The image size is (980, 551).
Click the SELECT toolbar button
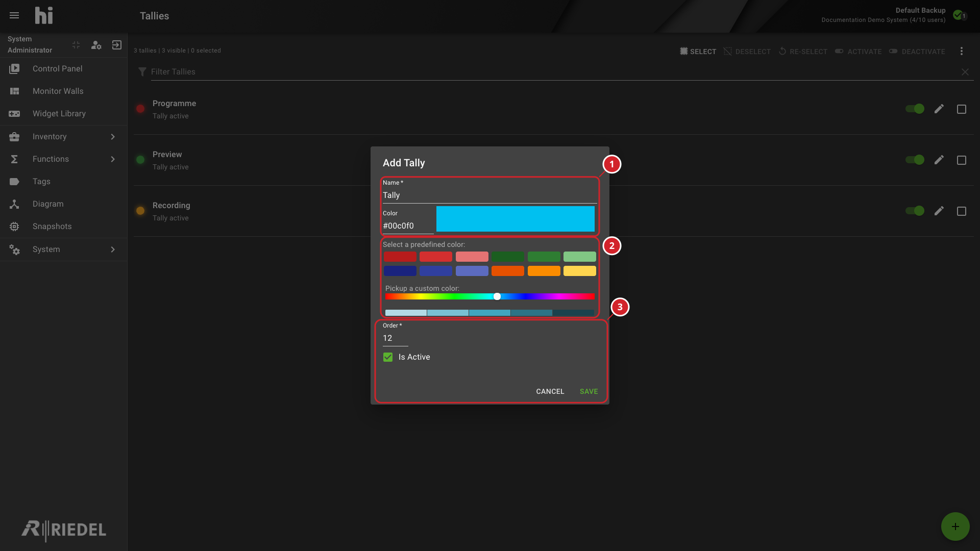698,52
